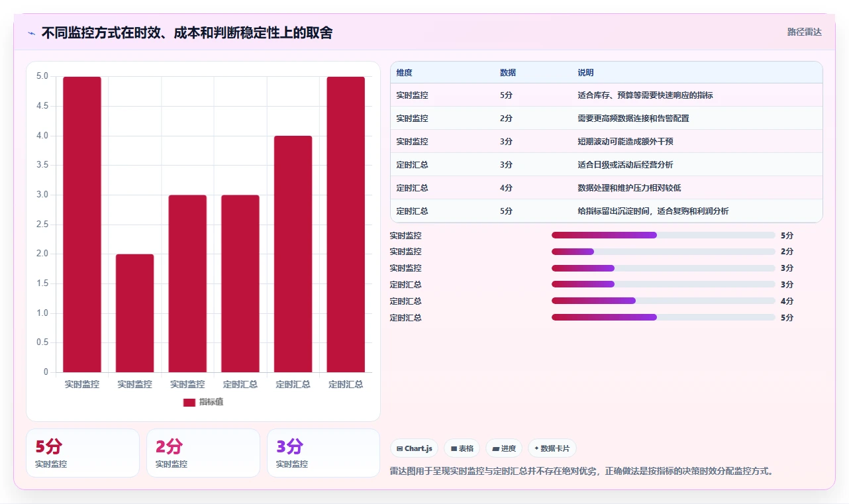Click the 实时监控 bar reaching 3.0 in the chart
This screenshot has height=504, width=849.
pyautogui.click(x=187, y=283)
